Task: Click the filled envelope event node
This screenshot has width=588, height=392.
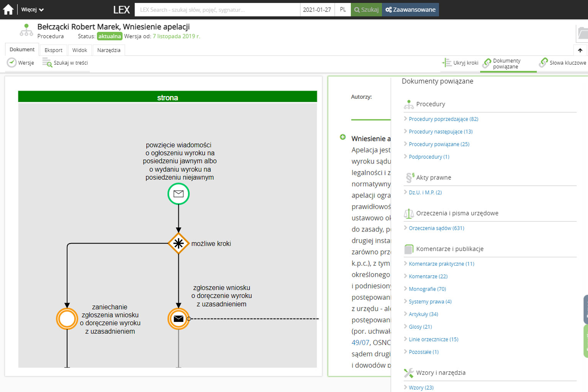Action: [x=178, y=318]
